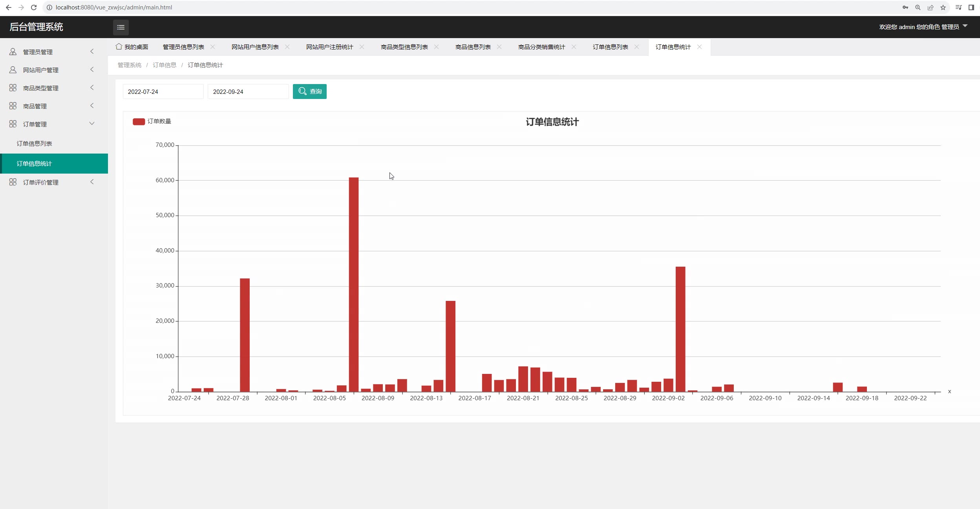Open 订单信息列表 in the sidebar
The height and width of the screenshot is (509, 980).
pos(35,144)
